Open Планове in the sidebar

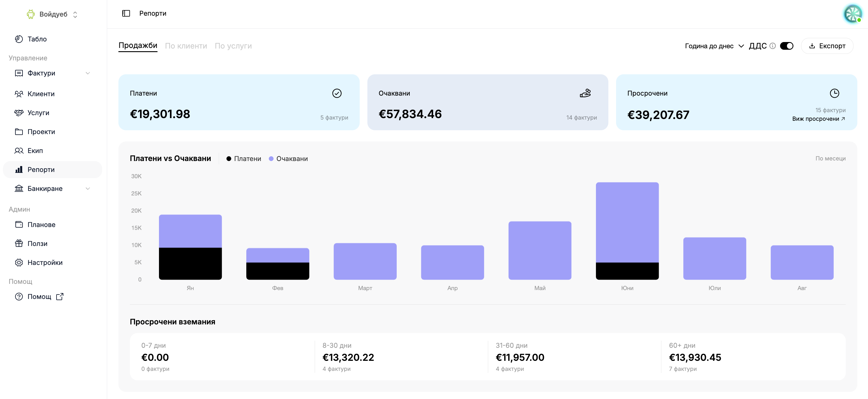[52, 224]
